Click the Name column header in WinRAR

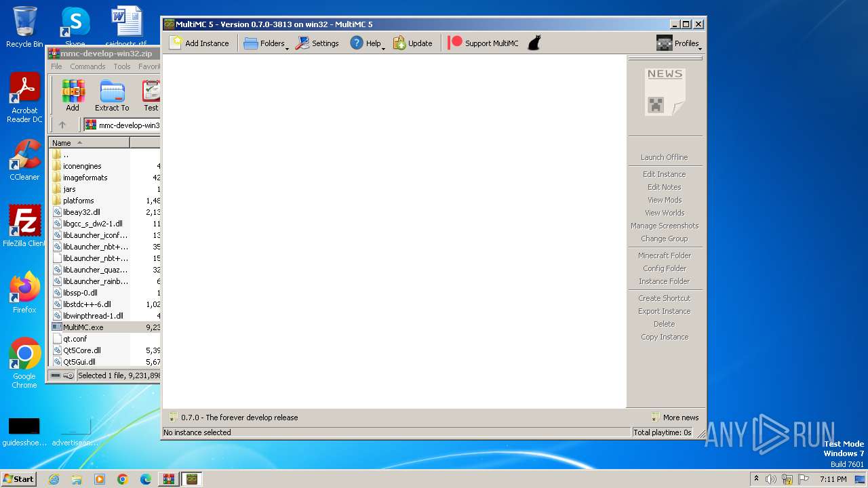coord(89,143)
